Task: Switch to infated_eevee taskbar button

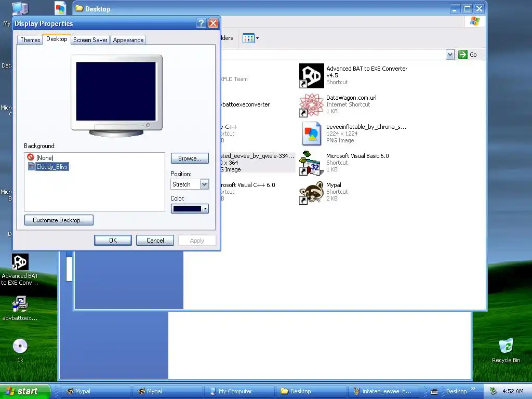Action: 384,391
